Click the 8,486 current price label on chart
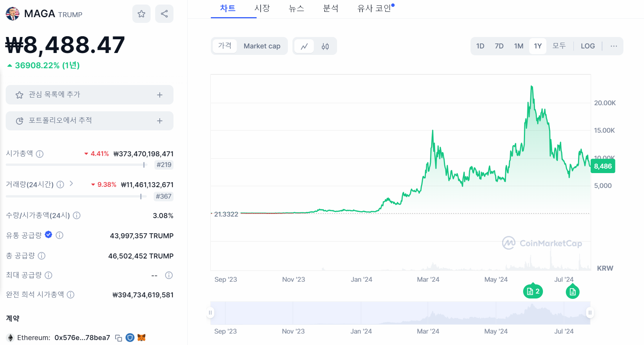 [603, 166]
